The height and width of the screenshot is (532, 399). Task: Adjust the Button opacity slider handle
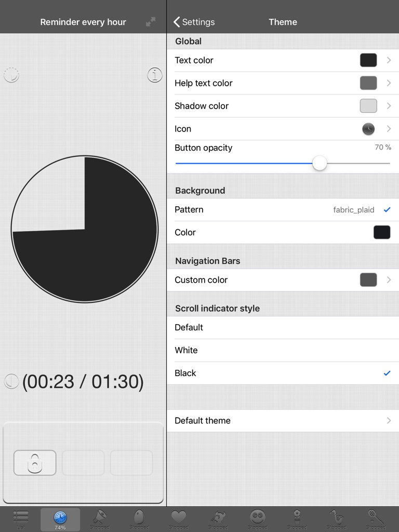tap(320, 163)
